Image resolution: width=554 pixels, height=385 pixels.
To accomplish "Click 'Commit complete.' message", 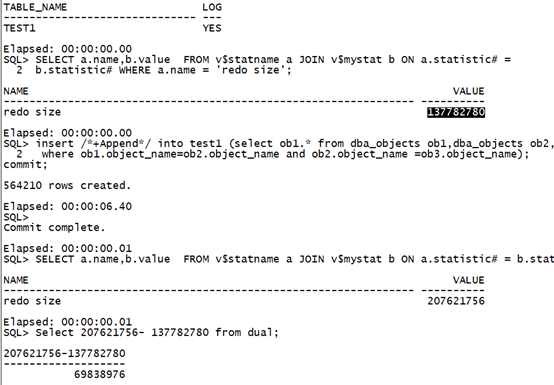I will point(54,227).
